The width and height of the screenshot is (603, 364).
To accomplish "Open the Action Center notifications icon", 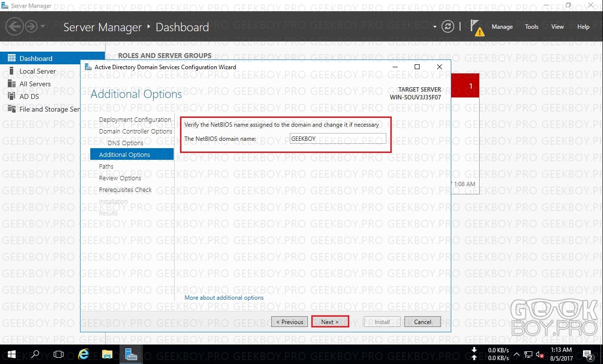I will pos(587,354).
